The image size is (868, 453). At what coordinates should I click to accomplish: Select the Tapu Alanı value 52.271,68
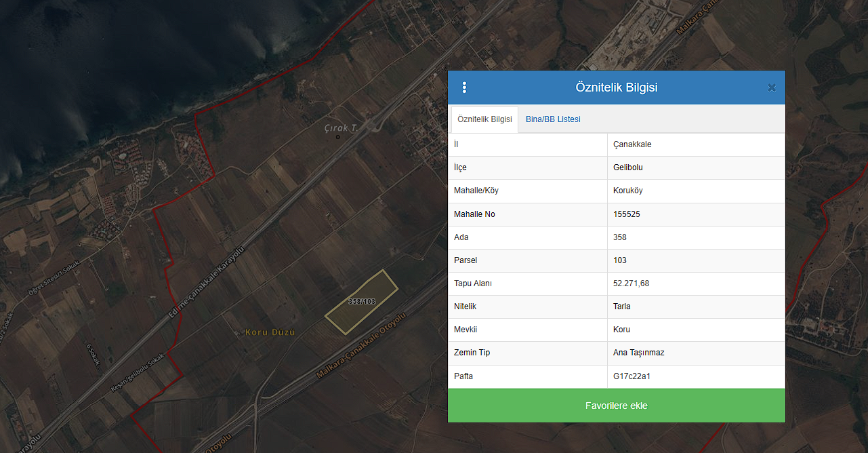click(631, 283)
